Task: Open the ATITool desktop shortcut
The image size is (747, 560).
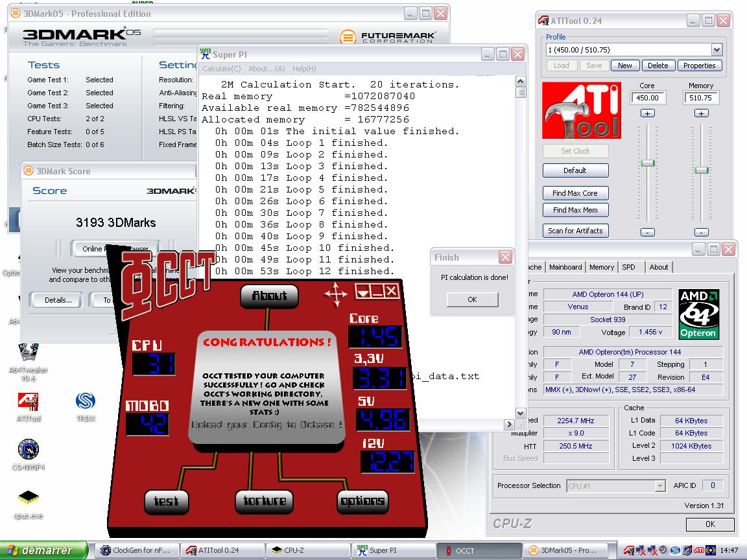Action: pos(28,401)
